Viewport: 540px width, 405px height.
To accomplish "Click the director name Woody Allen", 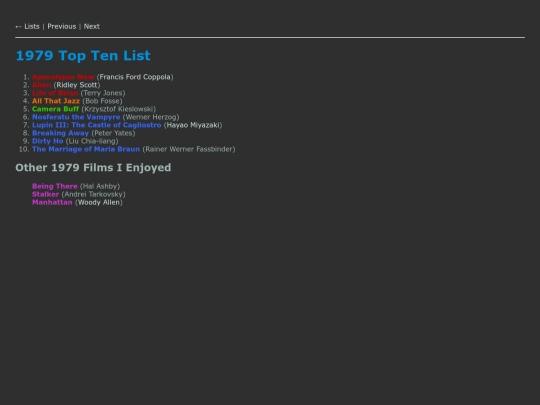I will coord(99,202).
